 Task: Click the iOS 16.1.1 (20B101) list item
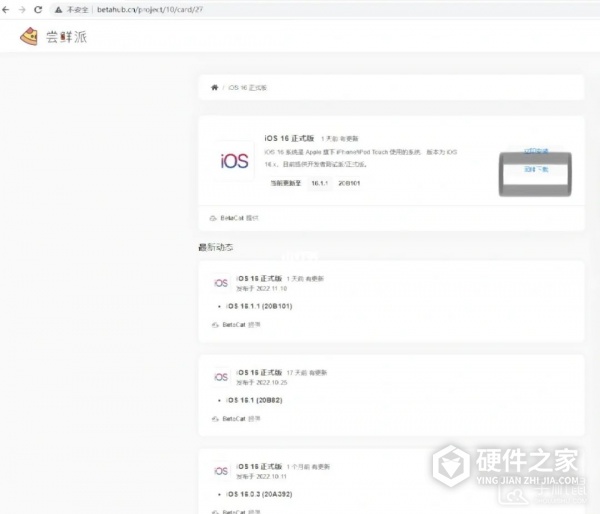pyautogui.click(x=259, y=306)
